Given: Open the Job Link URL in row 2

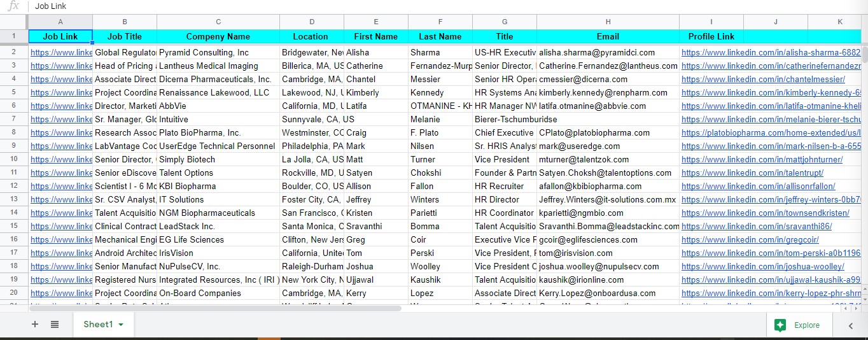Looking at the screenshot, I should tap(61, 52).
